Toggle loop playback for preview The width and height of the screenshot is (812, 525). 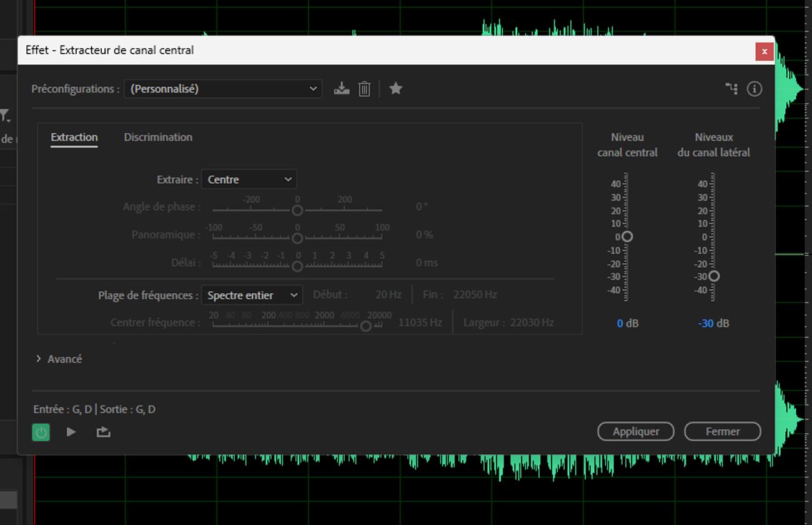click(x=103, y=431)
